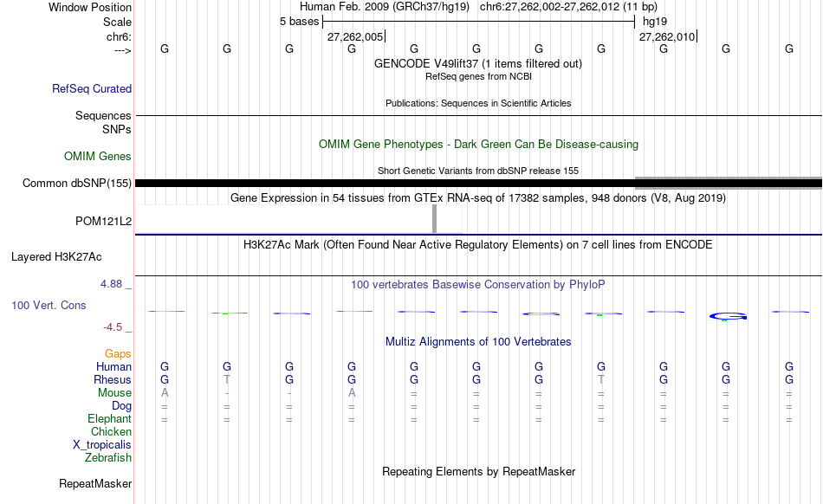The width and height of the screenshot is (823, 504).
Task: Open the Layered H3K27Ac track label
Action: 56,257
